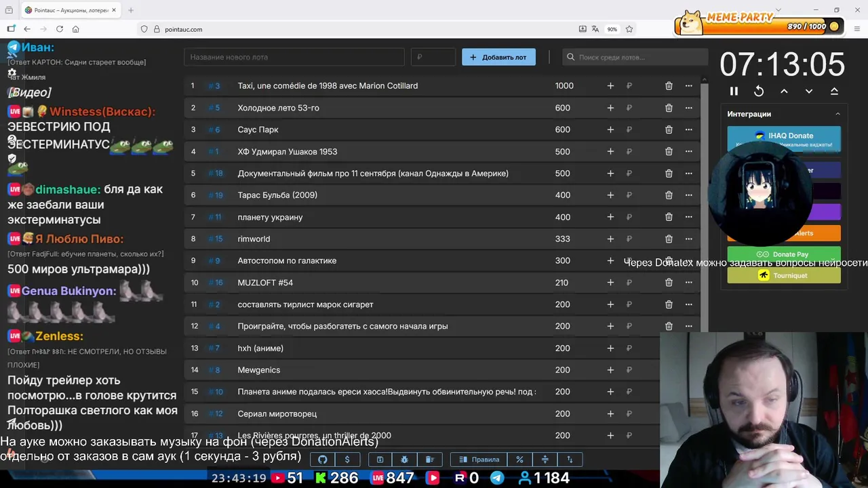Search lots in Поиск среди лотов field

635,57
